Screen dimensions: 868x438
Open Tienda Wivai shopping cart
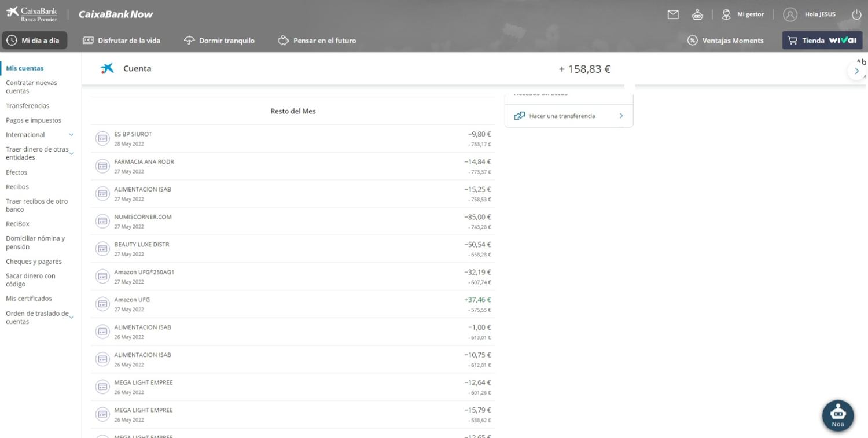coord(822,41)
